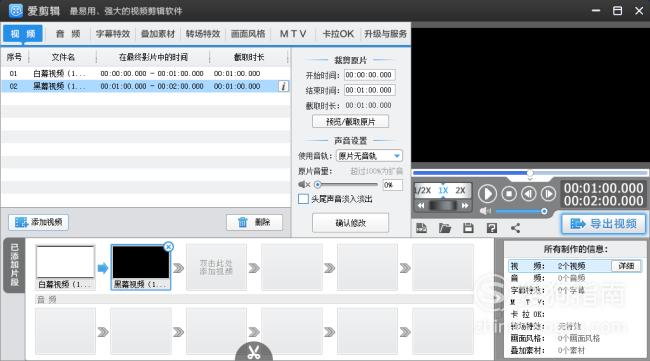Click the 导出视频 button
Viewport: 650px width, 361px height.
604,224
